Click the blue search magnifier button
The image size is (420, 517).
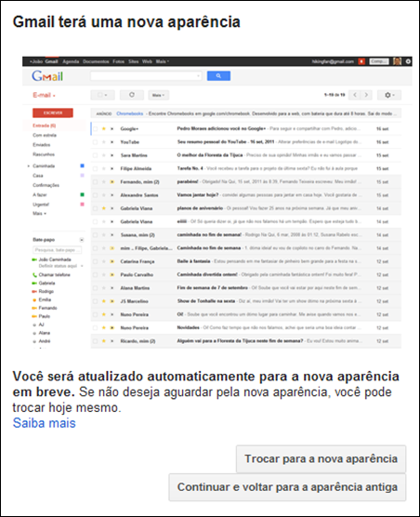coord(218,76)
